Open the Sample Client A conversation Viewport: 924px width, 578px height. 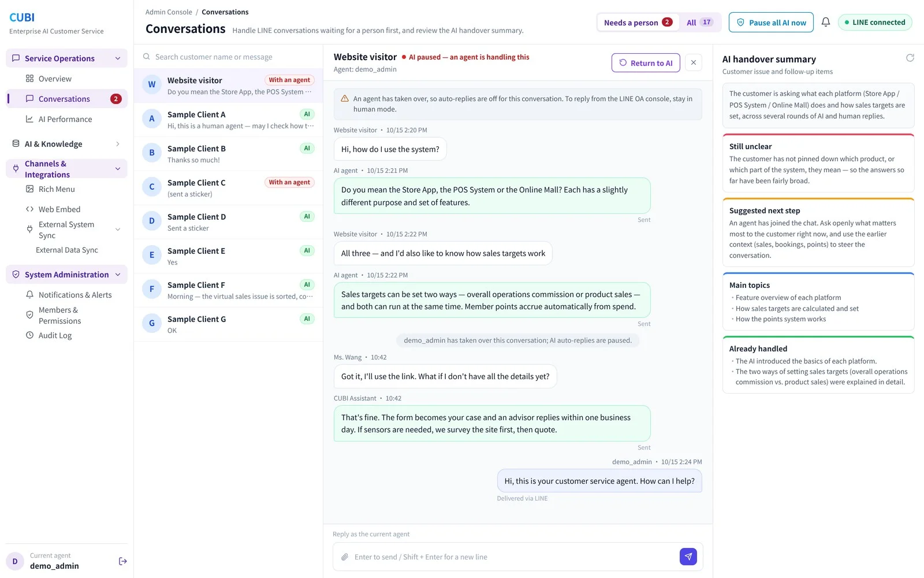229,120
